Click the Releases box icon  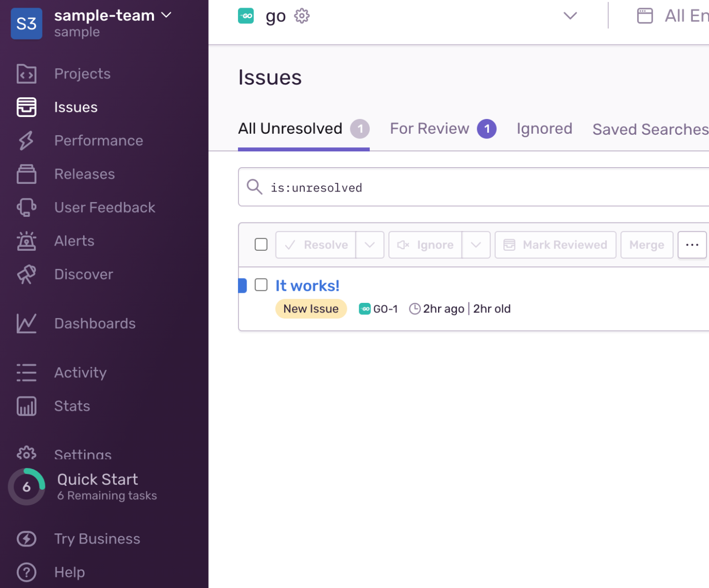coord(26,174)
